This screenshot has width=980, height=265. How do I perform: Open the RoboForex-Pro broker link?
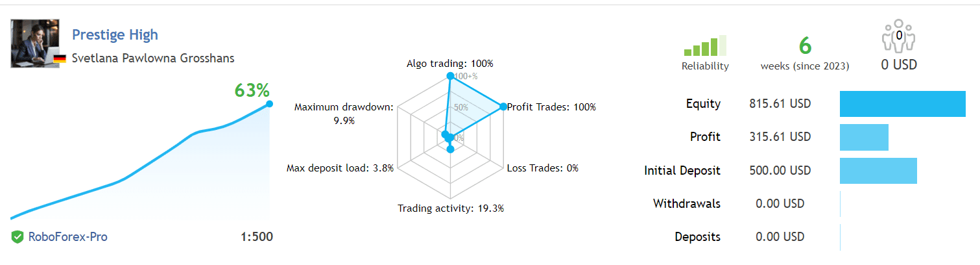point(67,237)
